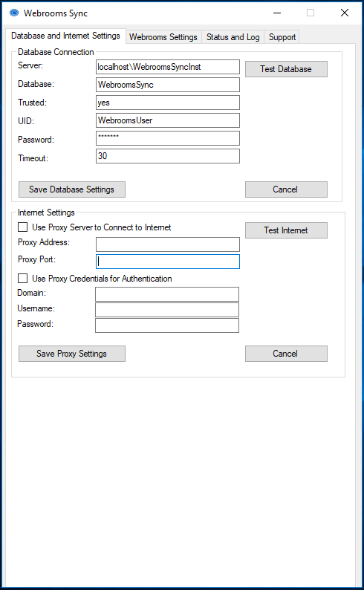Focus the Server field with localhost value
This screenshot has height=590, width=364.
168,67
